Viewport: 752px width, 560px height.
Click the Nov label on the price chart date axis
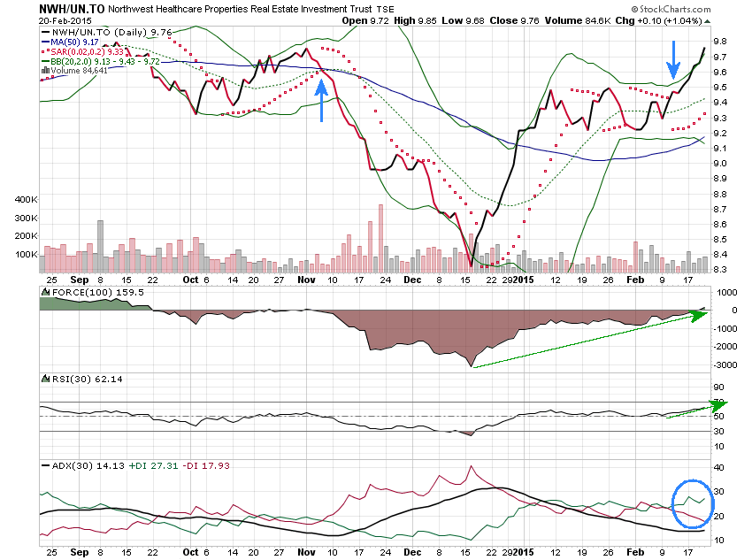pos(306,280)
